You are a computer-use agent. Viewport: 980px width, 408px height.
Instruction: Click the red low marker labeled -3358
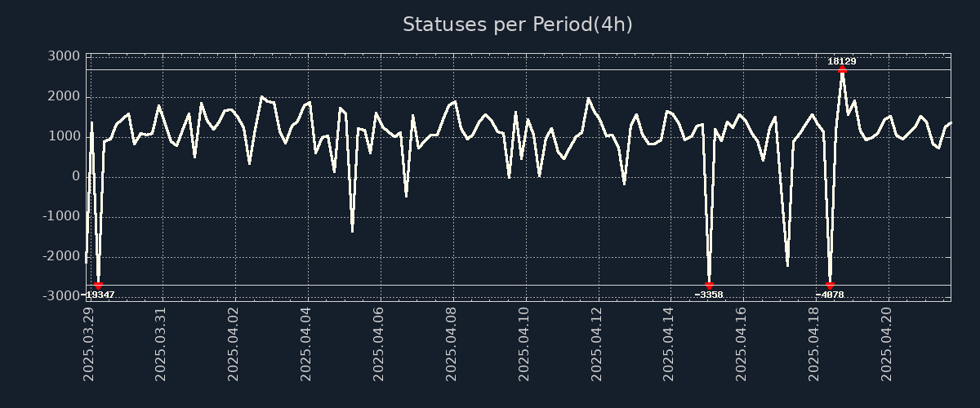(709, 285)
